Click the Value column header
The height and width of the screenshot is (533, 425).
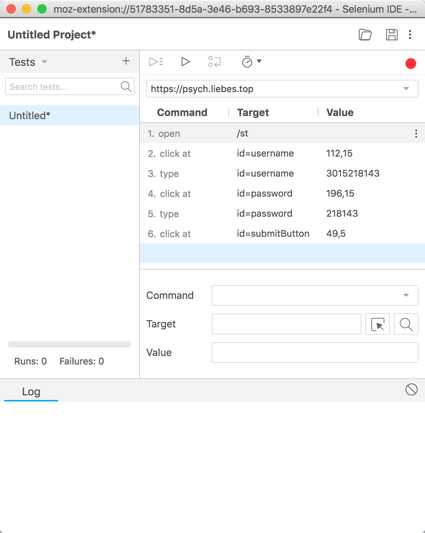[340, 113]
